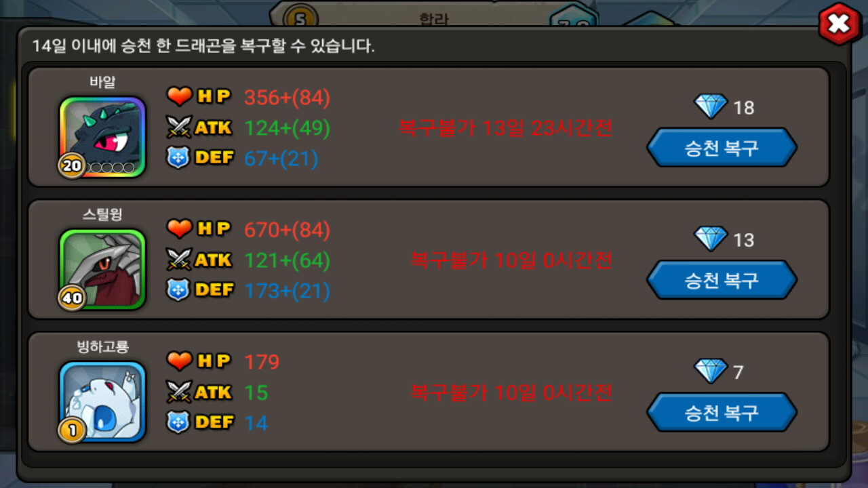Click the DEF shield icon for 스틸윙
Screen dimensions: 868x488
point(178,290)
